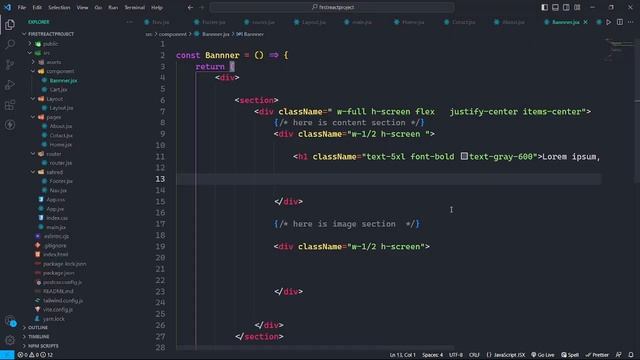Expand the OUTLINE section

pyautogui.click(x=38, y=328)
